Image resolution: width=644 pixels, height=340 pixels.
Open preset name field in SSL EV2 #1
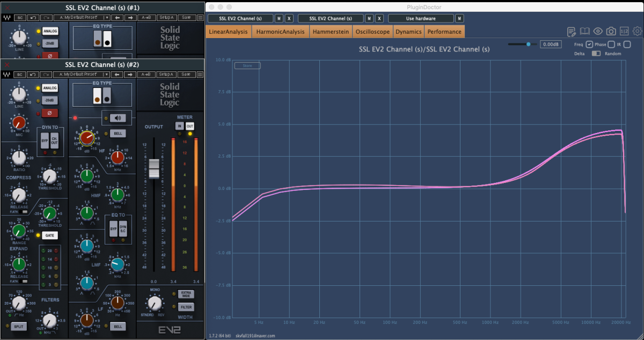tap(79, 17)
